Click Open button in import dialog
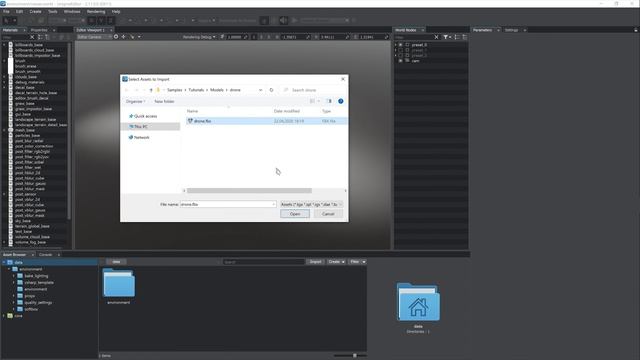 coord(295,214)
